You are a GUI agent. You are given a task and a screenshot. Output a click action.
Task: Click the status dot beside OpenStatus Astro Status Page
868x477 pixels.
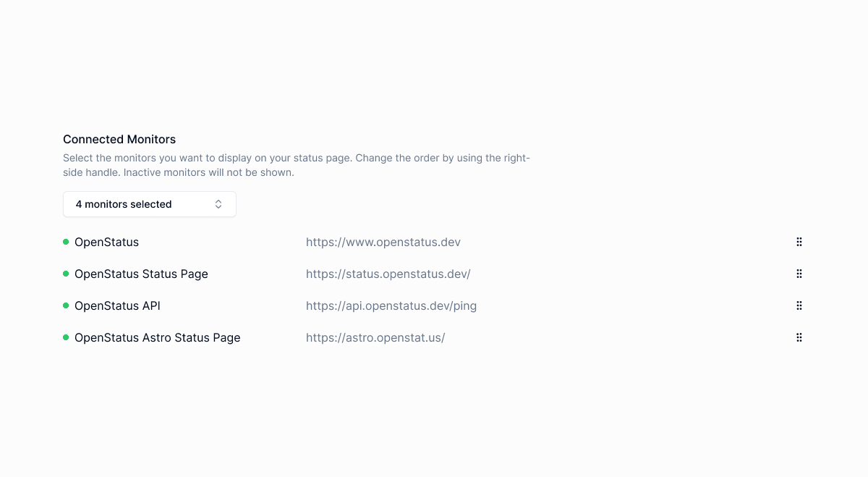[x=65, y=337]
